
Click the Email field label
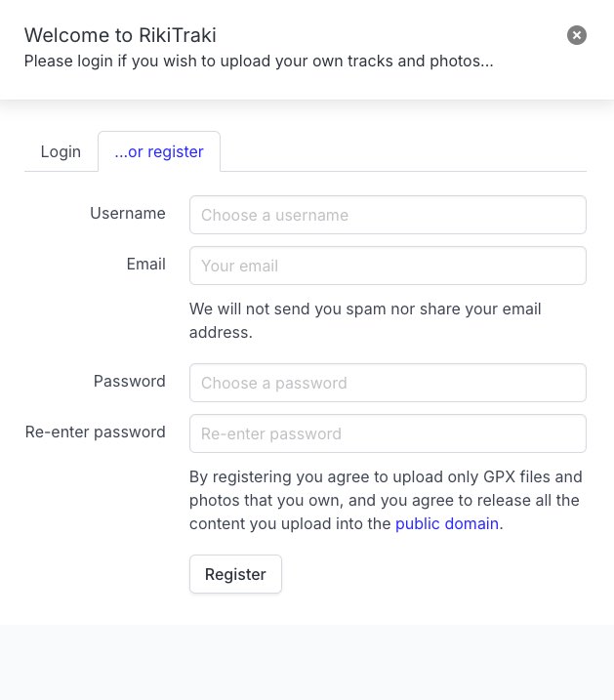pyautogui.click(x=145, y=264)
